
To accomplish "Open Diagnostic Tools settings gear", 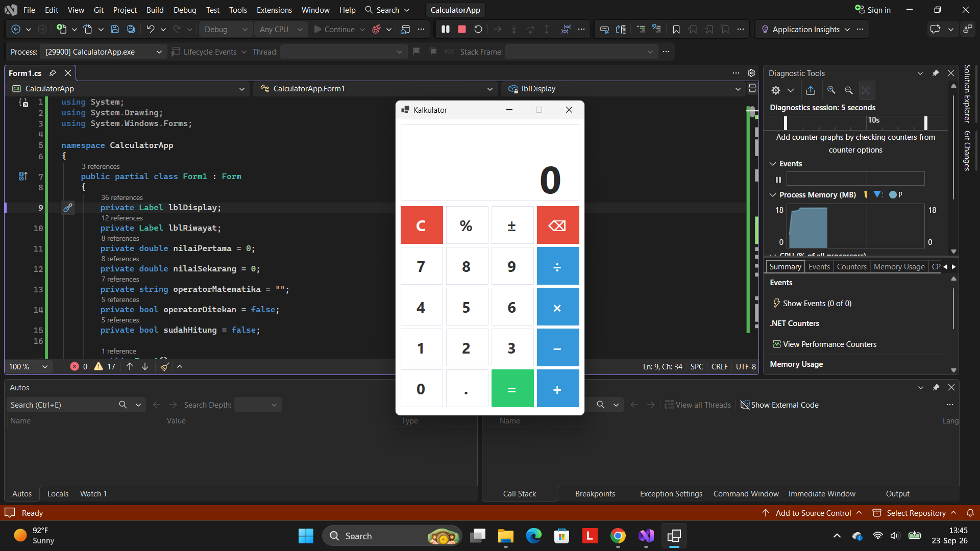I will [x=776, y=90].
